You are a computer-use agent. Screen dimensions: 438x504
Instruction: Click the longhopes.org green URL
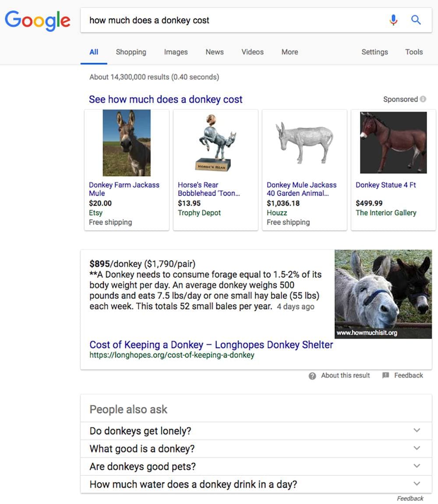point(172,355)
